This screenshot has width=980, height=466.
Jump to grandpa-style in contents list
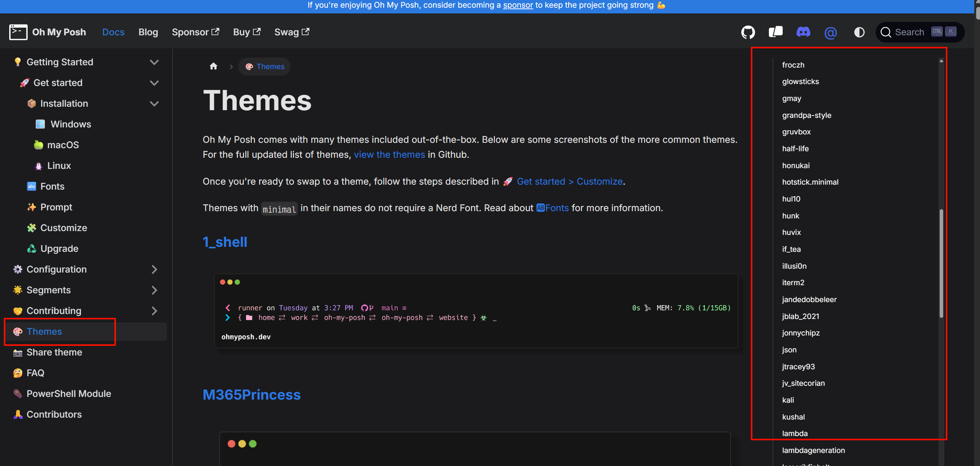click(806, 115)
